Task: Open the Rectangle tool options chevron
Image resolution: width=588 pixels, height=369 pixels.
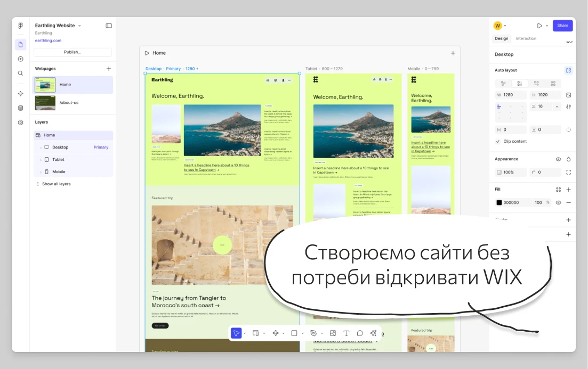Action: coord(302,333)
